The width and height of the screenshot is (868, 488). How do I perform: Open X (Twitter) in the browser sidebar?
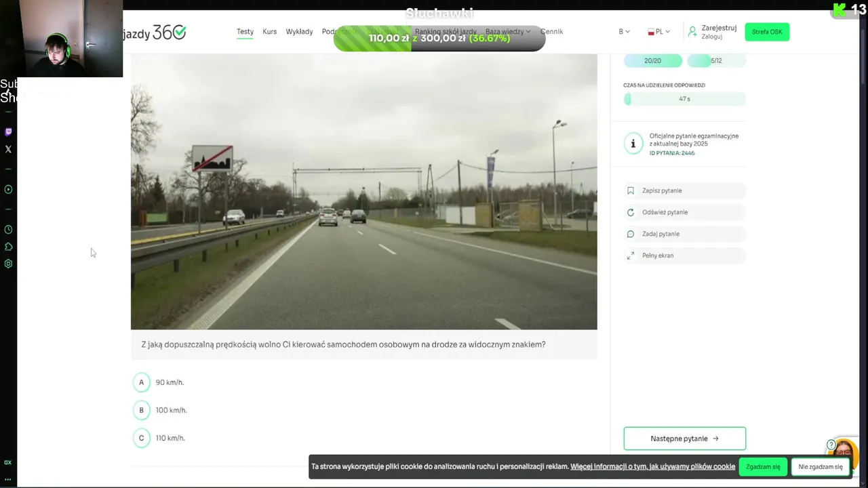pyautogui.click(x=8, y=149)
